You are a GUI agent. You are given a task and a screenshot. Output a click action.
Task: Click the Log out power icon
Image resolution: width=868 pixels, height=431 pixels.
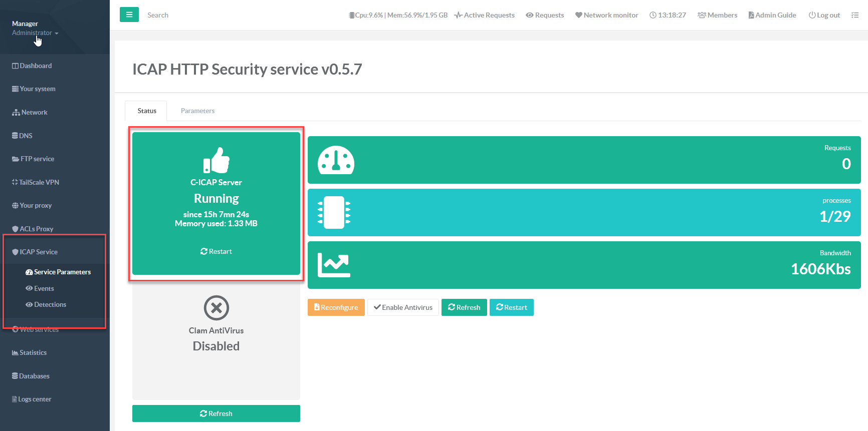(812, 15)
